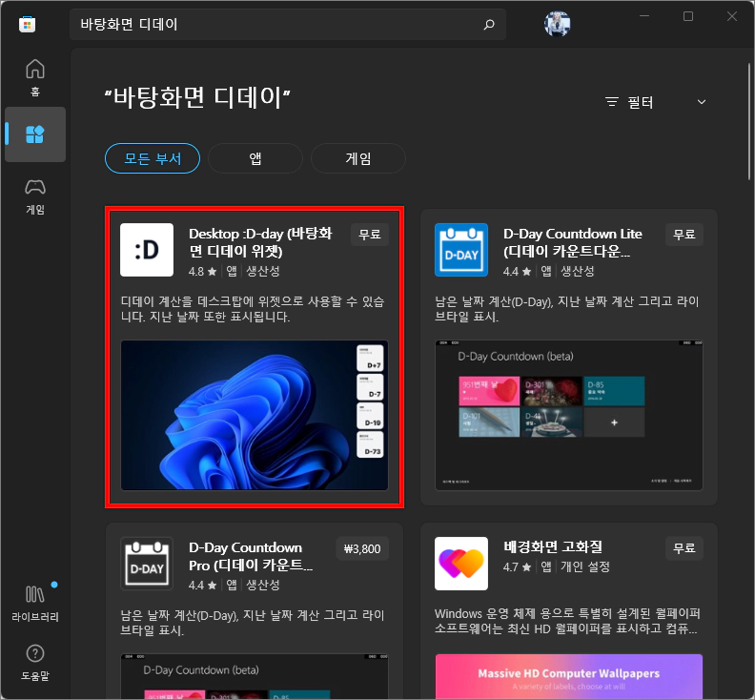Click 무료 button for D-Day Countdown Lite

[684, 235]
